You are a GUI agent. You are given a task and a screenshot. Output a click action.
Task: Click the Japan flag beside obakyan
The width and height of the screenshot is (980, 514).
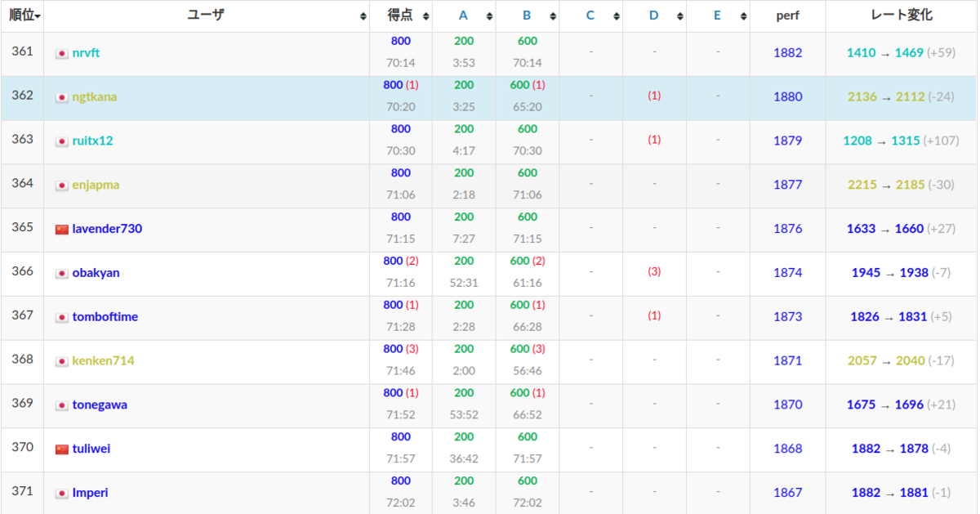61,274
